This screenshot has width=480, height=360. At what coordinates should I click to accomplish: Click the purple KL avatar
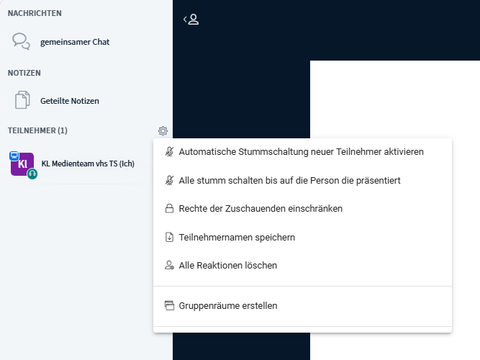click(x=22, y=164)
